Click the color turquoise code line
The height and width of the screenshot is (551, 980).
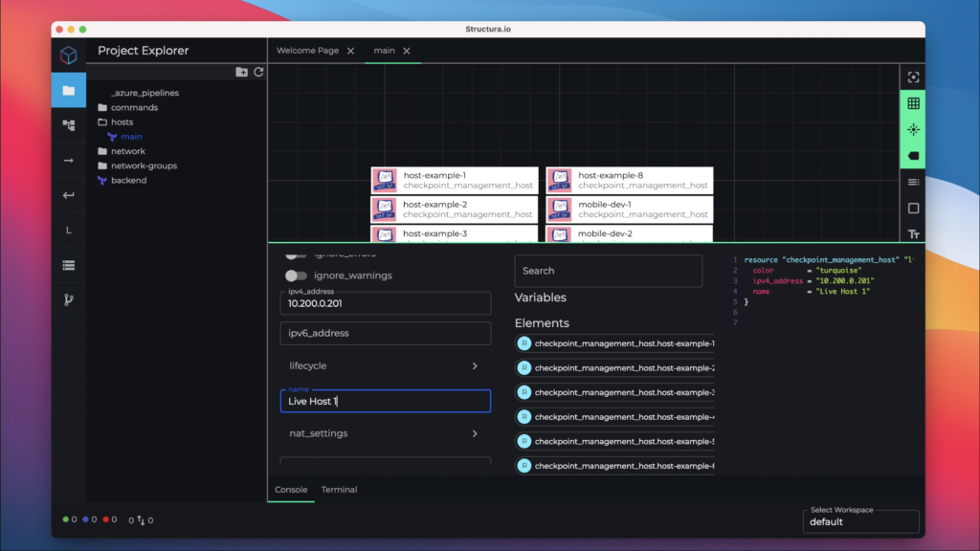pyautogui.click(x=807, y=271)
